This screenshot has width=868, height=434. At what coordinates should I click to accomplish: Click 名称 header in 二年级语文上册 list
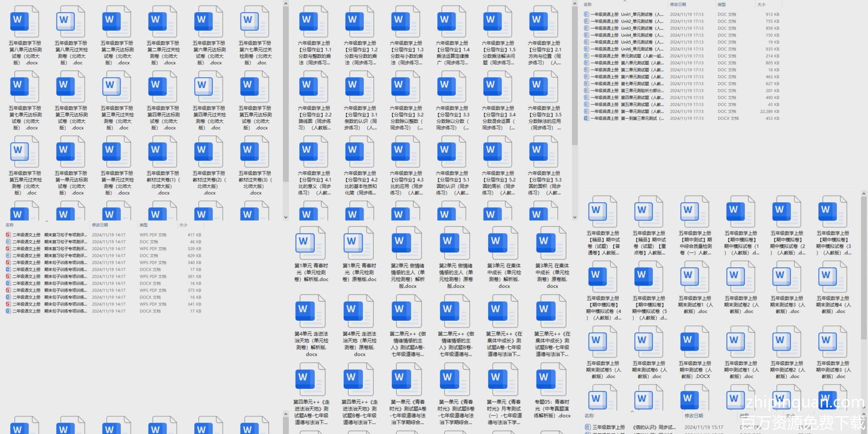10,225
